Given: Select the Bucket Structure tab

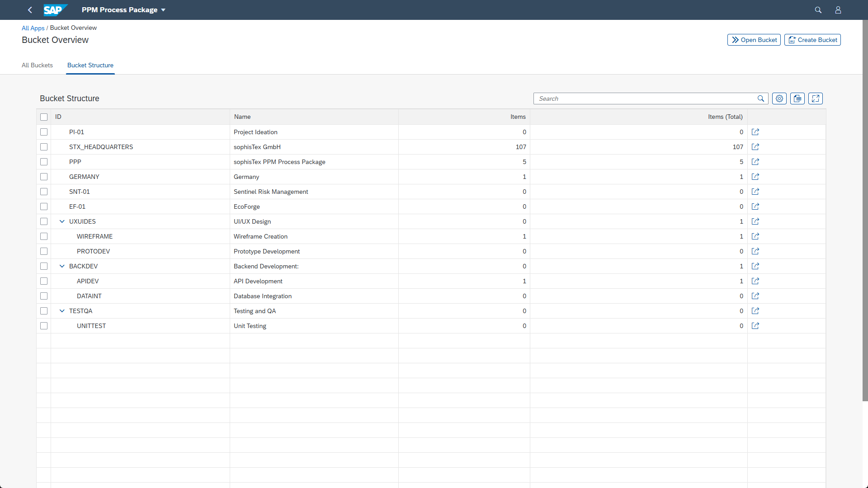Looking at the screenshot, I should pos(90,65).
